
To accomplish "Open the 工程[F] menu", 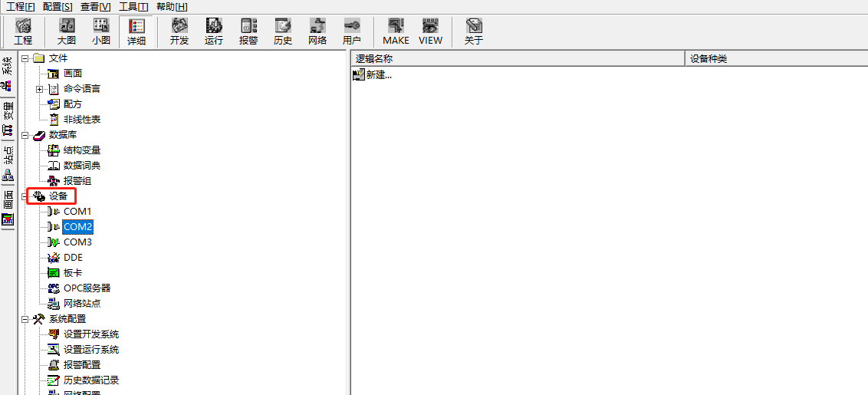I will coord(21,7).
